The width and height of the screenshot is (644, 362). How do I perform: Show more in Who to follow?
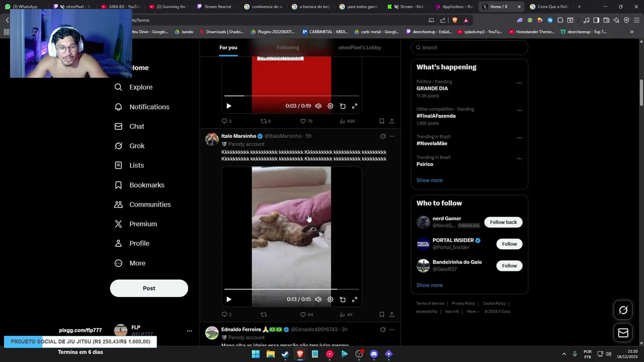tap(430, 285)
